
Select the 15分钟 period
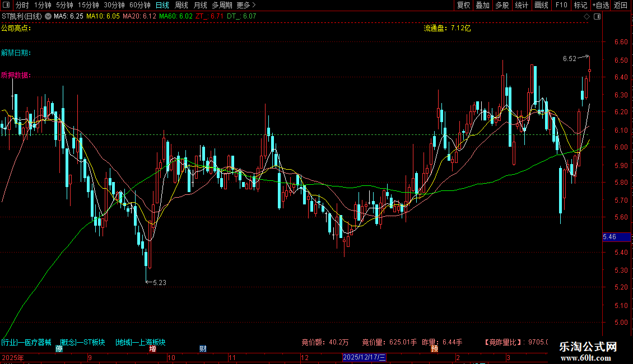tap(89, 5)
